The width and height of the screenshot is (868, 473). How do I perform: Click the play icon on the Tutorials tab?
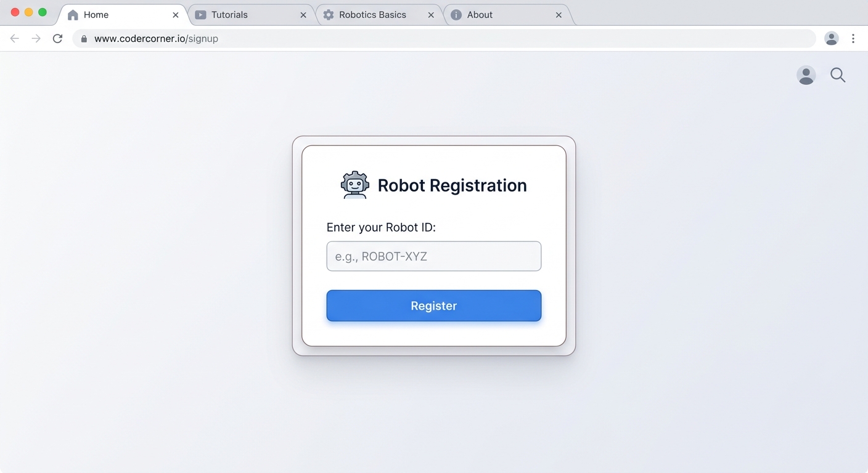[x=201, y=14]
